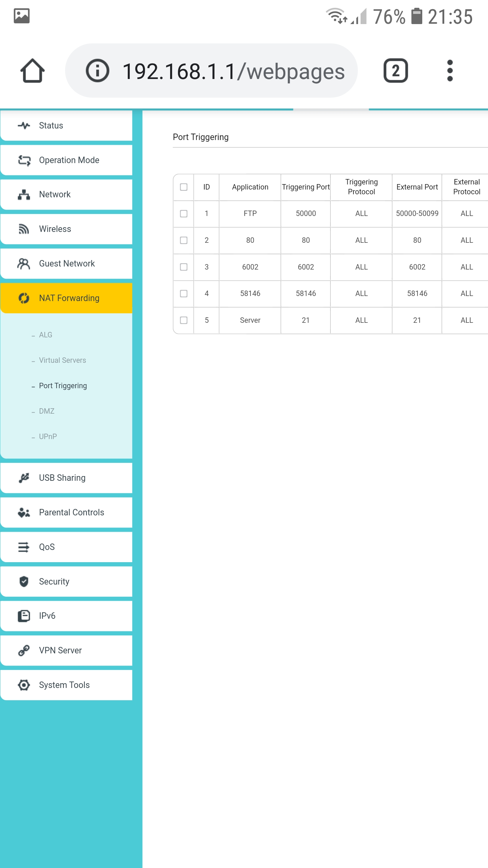This screenshot has width=488, height=868.
Task: Click the Status pulse icon
Action: (x=24, y=125)
